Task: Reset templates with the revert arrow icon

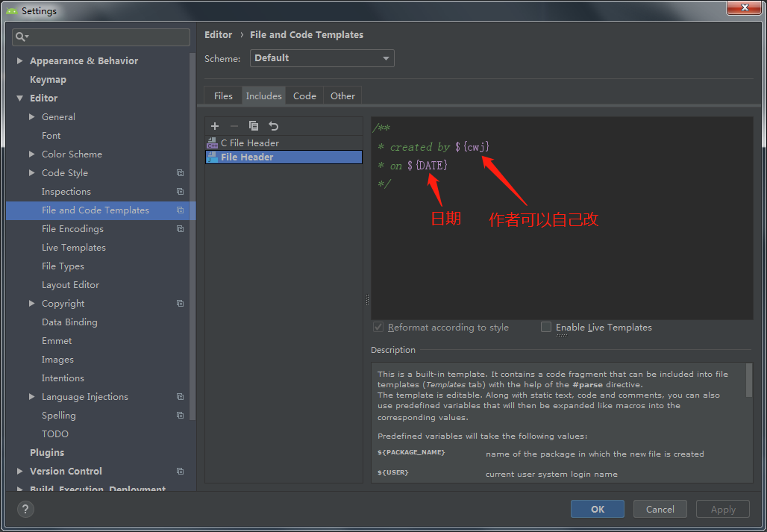Action: [272, 125]
